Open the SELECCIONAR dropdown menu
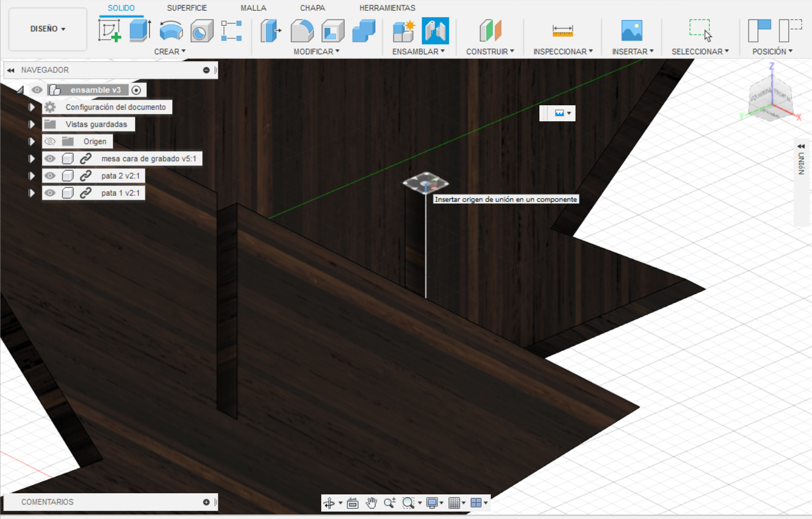Viewport: 812px width, 519px height. (700, 51)
